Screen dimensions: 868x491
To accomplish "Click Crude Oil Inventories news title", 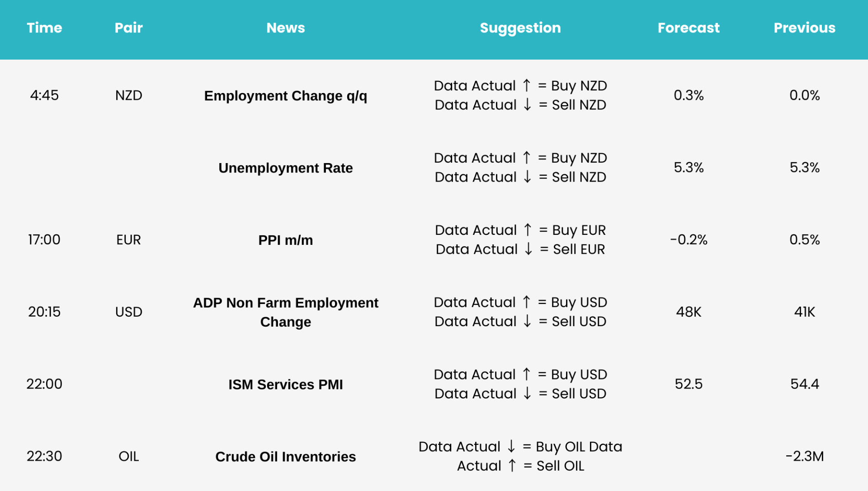I will point(286,457).
